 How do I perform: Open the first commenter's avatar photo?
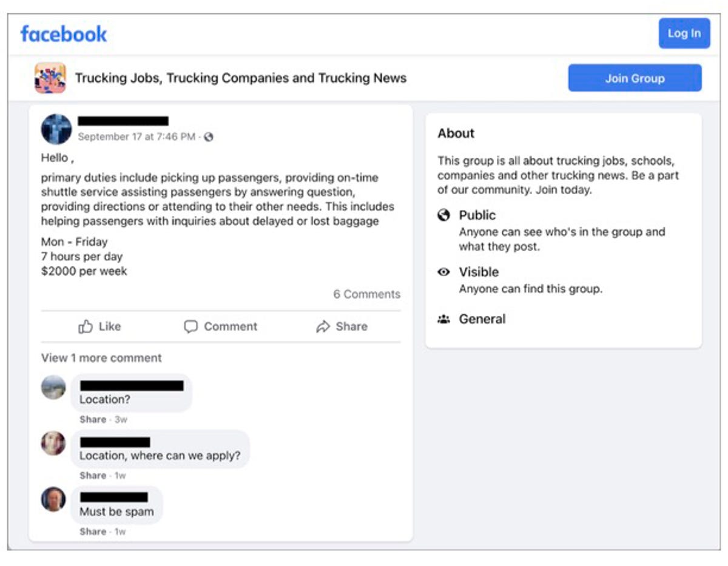[x=53, y=387]
